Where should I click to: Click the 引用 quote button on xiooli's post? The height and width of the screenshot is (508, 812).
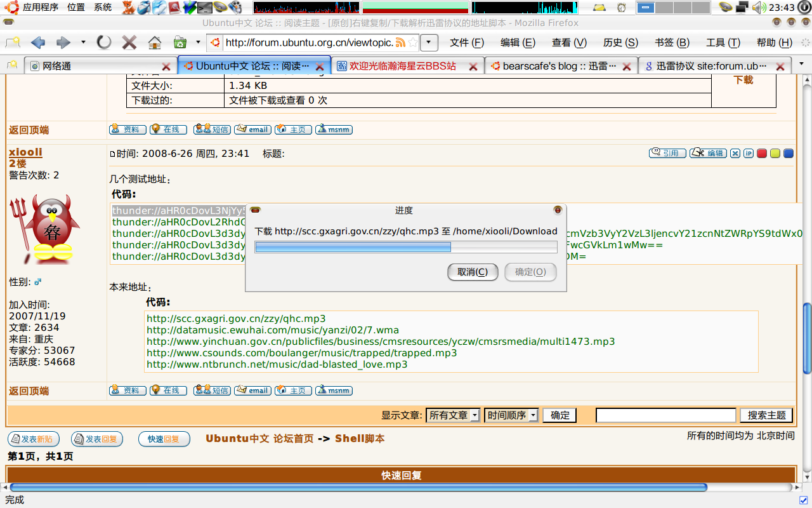(667, 153)
